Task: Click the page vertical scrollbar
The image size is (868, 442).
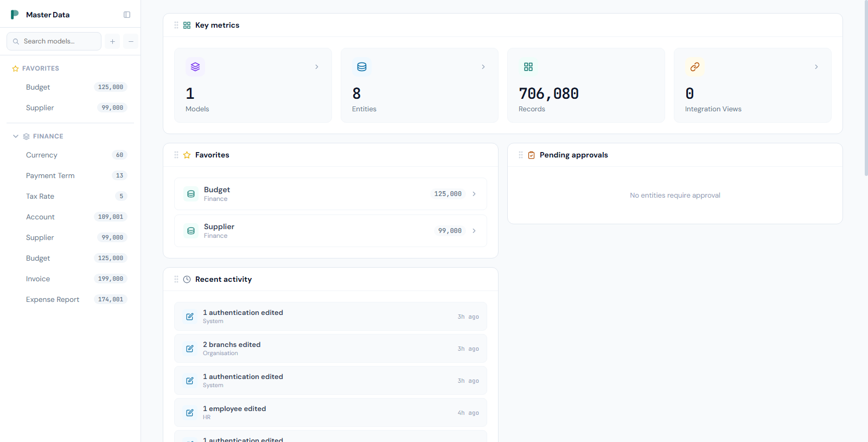Action: 866,87
